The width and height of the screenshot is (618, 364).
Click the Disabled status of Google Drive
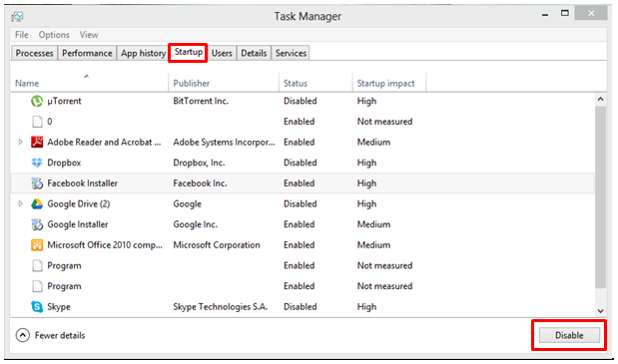pyautogui.click(x=301, y=203)
